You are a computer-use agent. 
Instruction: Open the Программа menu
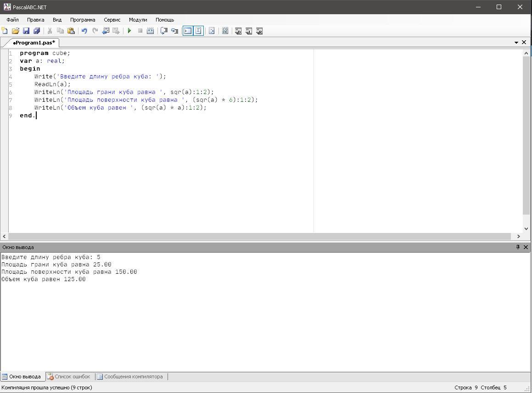83,20
